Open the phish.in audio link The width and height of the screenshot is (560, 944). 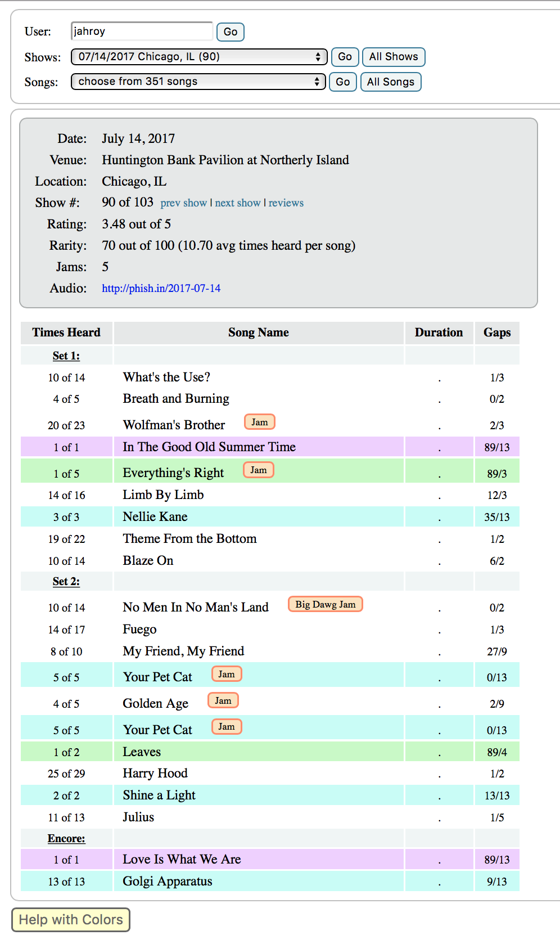coord(161,289)
